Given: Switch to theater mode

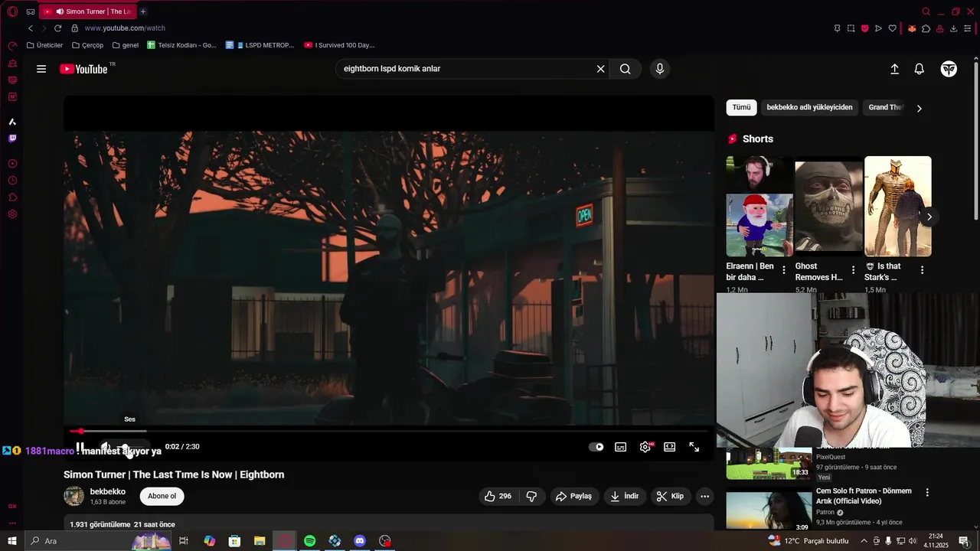Looking at the screenshot, I should pyautogui.click(x=670, y=447).
